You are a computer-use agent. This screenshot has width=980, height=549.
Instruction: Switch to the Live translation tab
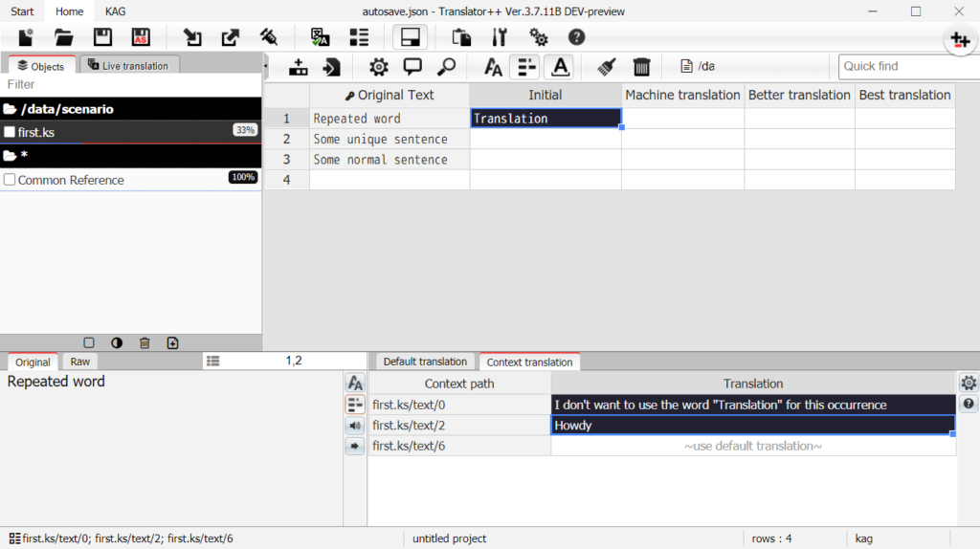pos(129,66)
